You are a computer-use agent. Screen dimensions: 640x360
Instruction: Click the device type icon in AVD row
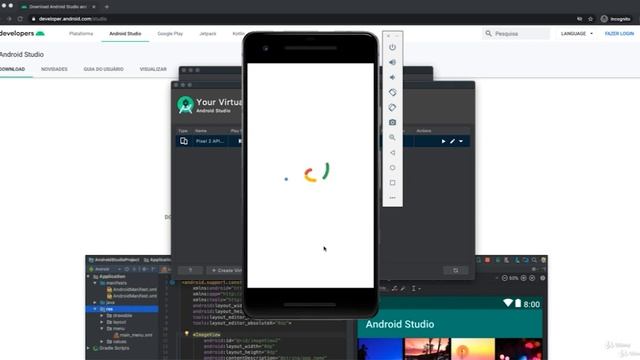coord(184,141)
